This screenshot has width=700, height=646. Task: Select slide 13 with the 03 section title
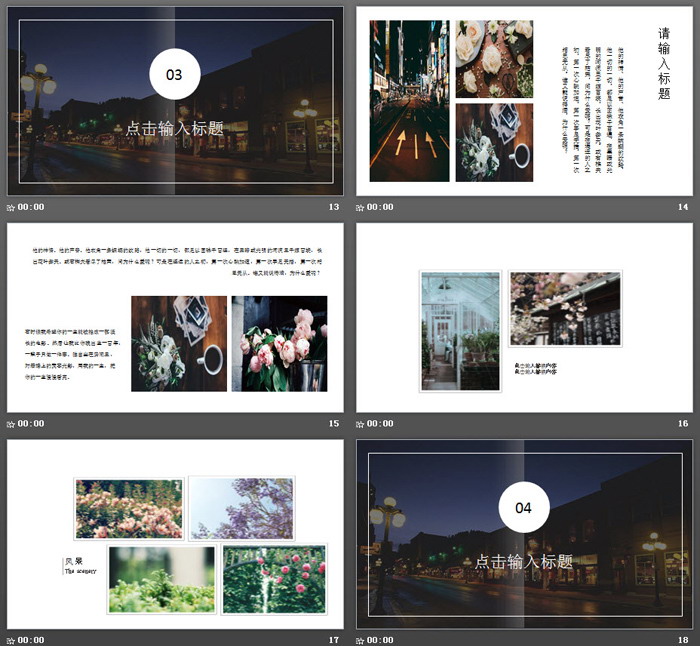pos(175,101)
